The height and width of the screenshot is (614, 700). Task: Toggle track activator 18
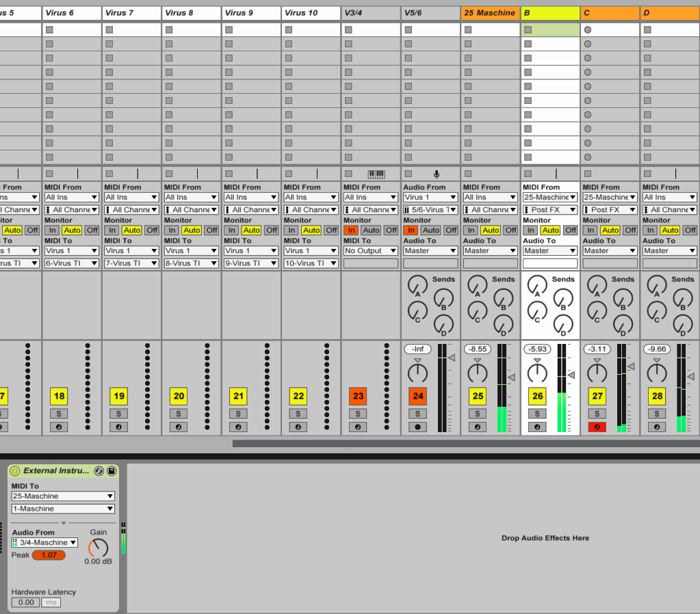click(x=59, y=396)
